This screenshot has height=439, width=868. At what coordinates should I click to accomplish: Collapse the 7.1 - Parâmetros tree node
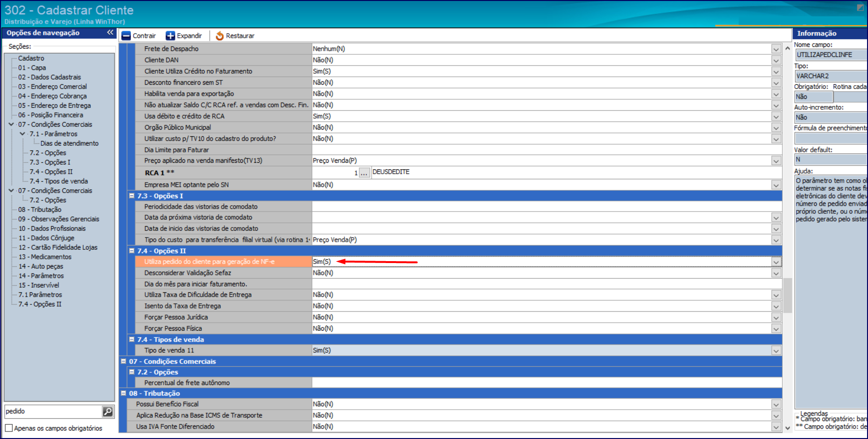coord(23,134)
